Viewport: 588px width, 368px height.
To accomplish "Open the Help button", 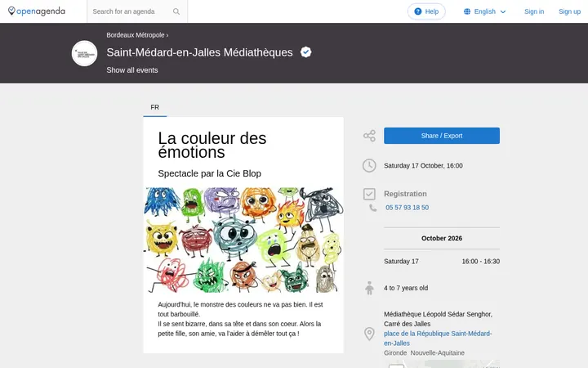I will (x=426, y=11).
